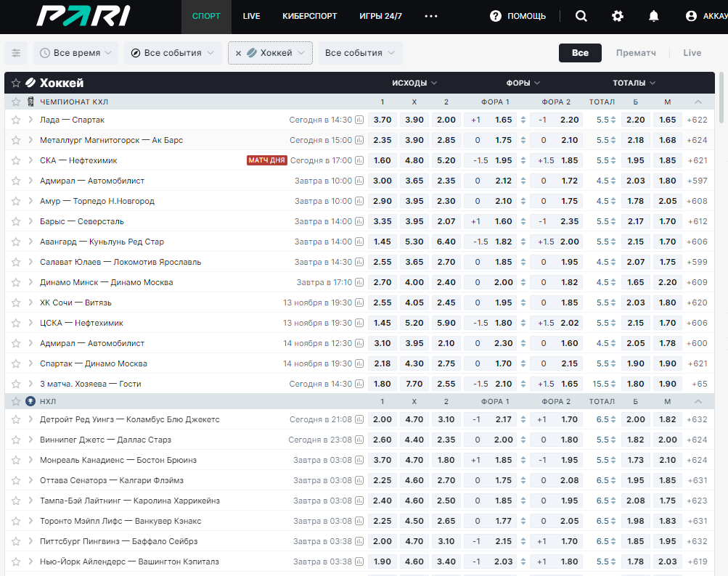Open statistics icon for Детройт Ред Уингз match
Image resolution: width=728 pixels, height=576 pixels.
pyautogui.click(x=359, y=419)
